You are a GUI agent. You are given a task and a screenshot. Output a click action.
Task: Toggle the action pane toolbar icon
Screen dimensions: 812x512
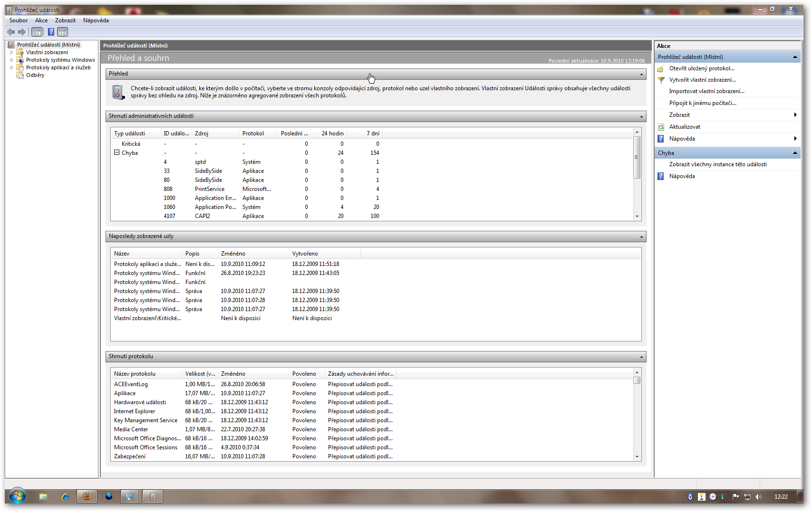tap(63, 32)
